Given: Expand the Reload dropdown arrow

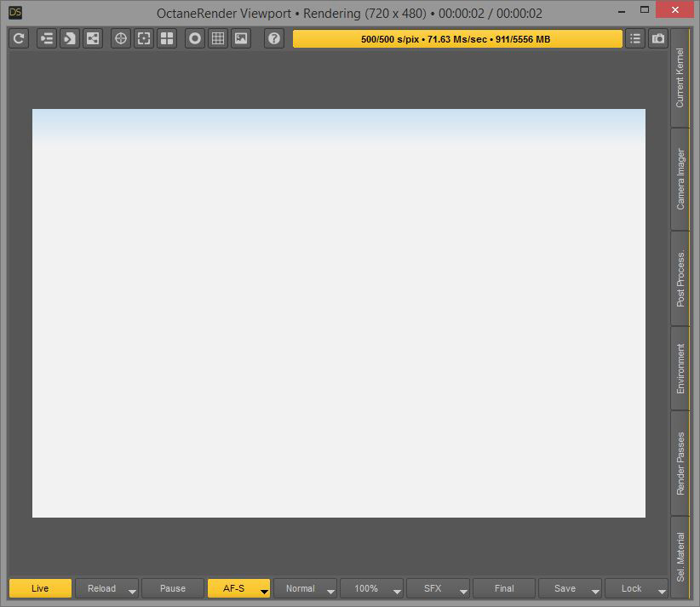Looking at the screenshot, I should tap(132, 592).
